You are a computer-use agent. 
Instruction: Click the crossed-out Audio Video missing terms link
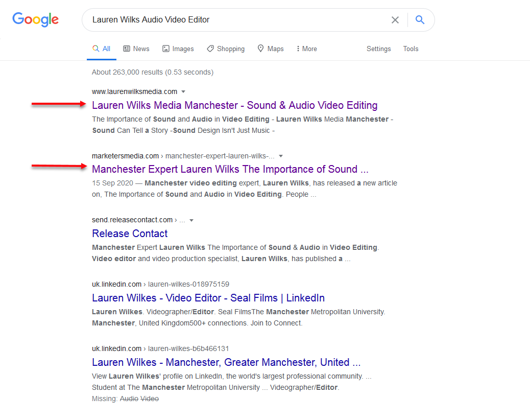[139, 399]
